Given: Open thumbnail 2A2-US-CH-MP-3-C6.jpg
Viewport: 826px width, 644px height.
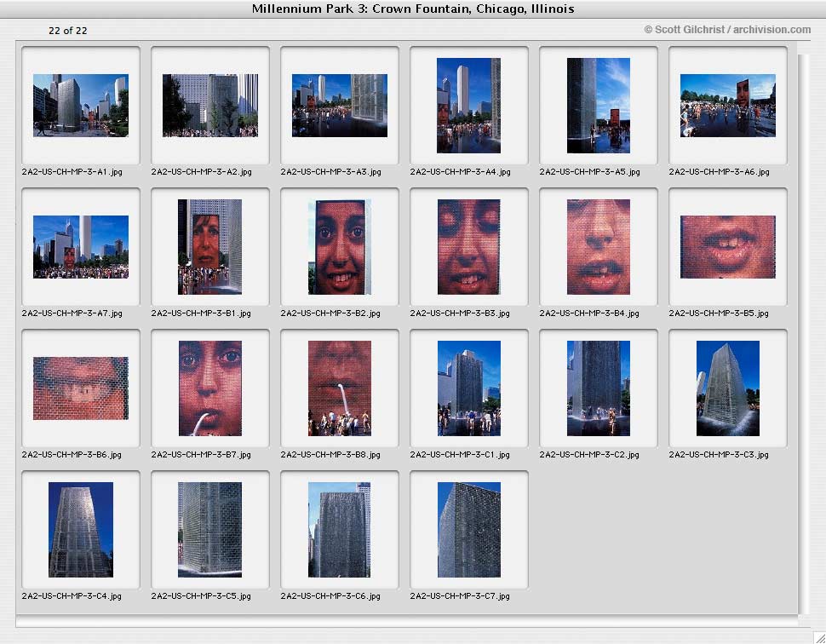Looking at the screenshot, I should 340,530.
